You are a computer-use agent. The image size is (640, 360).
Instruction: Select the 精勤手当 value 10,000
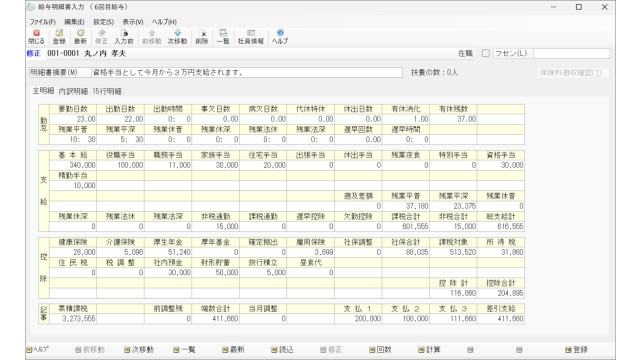pos(73,186)
